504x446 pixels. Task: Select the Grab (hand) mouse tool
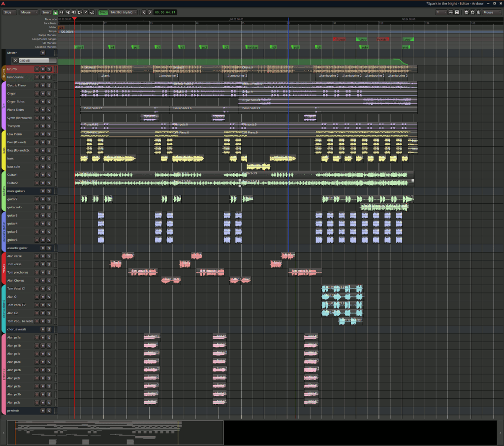coord(56,12)
